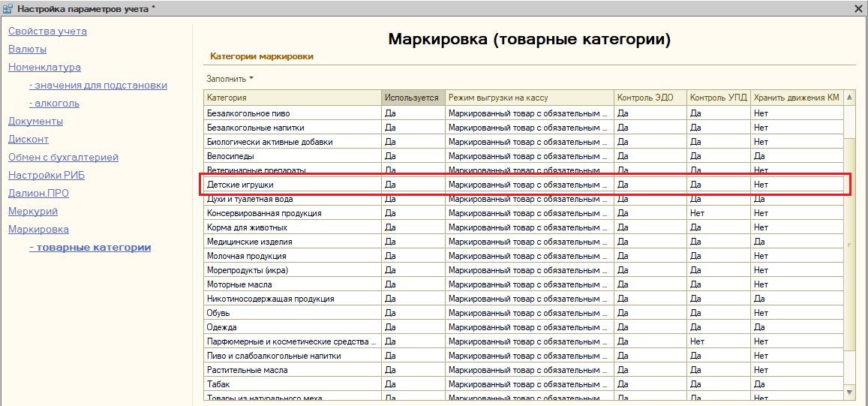The height and width of the screenshot is (406, 868).
Task: Open Свойства учета settings section
Action: pyautogui.click(x=47, y=32)
